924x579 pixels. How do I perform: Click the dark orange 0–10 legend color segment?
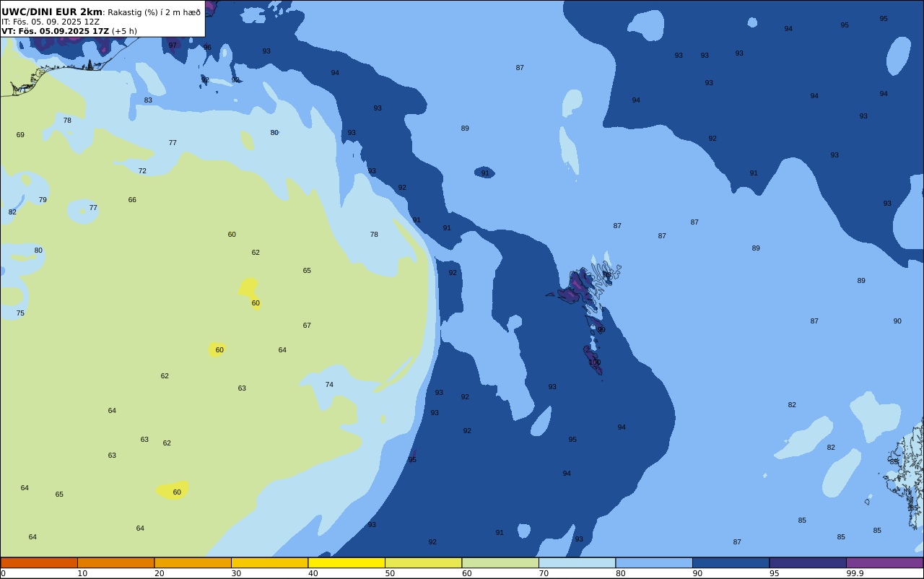pyautogui.click(x=39, y=562)
